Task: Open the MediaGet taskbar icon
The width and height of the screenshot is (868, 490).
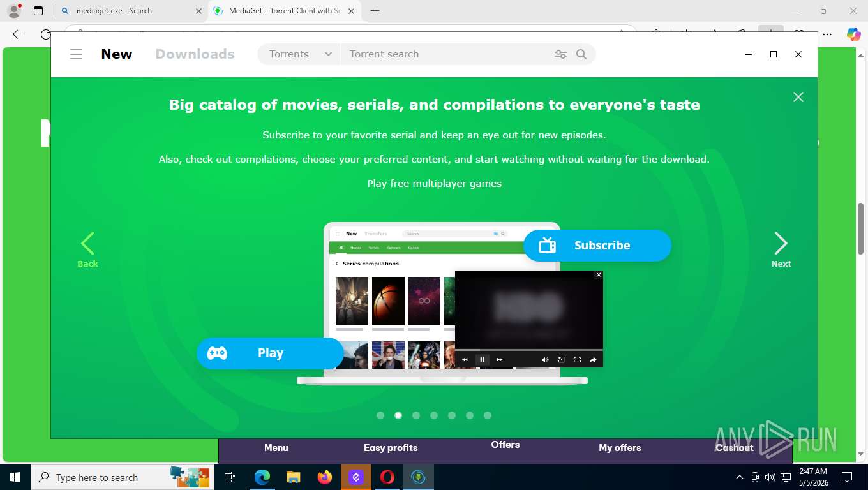Action: 419,477
